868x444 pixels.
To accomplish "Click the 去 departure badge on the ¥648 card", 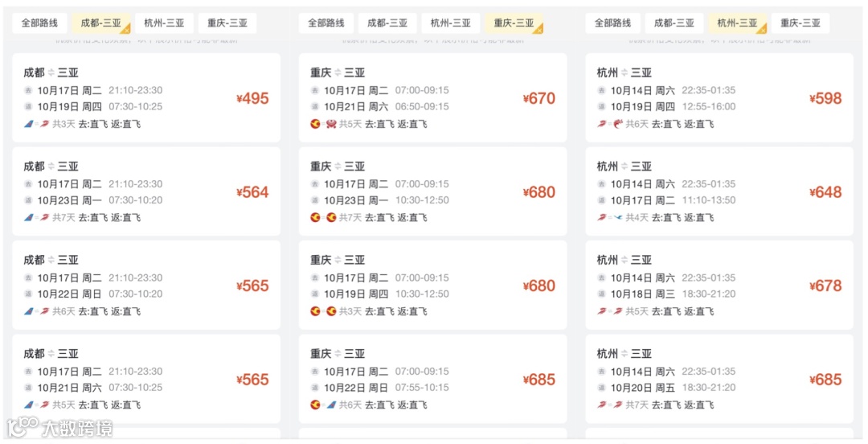I will coord(601,184).
